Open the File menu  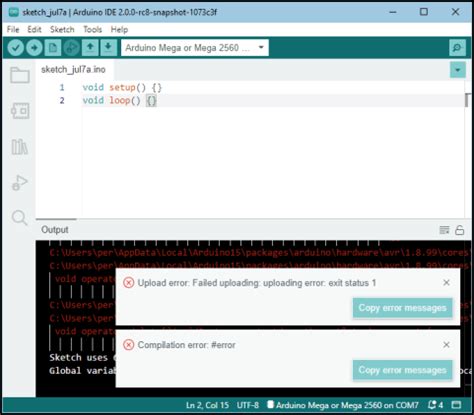(x=13, y=30)
